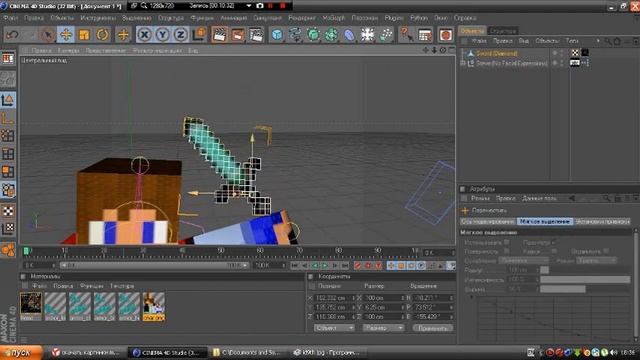Viewport: 640px width, 360px height.
Task: Jump to the end of the animation
Action: coord(345,266)
